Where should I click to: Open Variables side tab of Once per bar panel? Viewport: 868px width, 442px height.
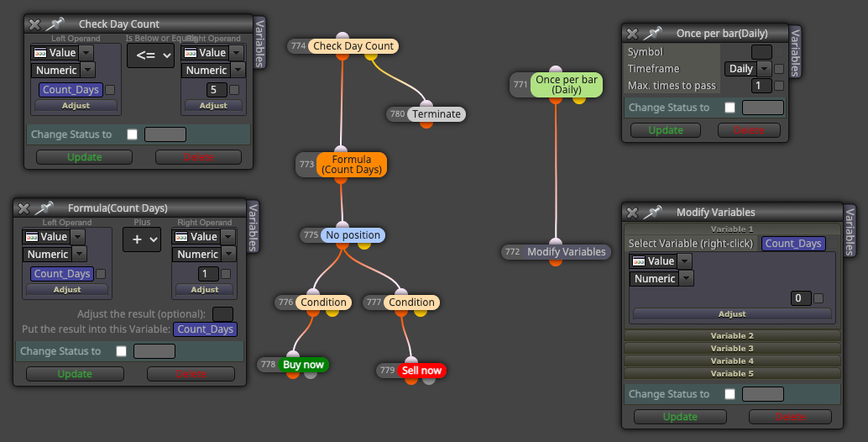[x=795, y=53]
